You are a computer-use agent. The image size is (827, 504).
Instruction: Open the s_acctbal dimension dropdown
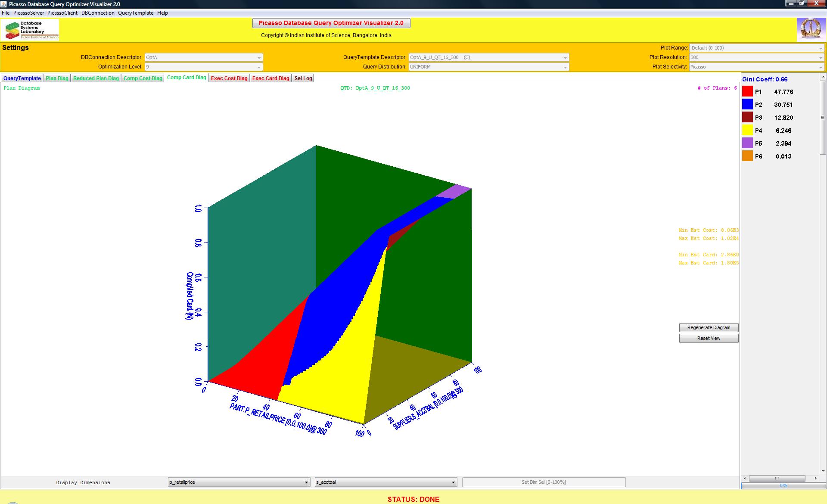386,482
